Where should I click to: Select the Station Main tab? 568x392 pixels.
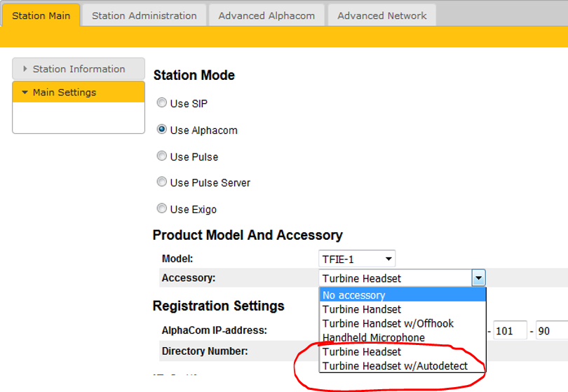click(41, 15)
